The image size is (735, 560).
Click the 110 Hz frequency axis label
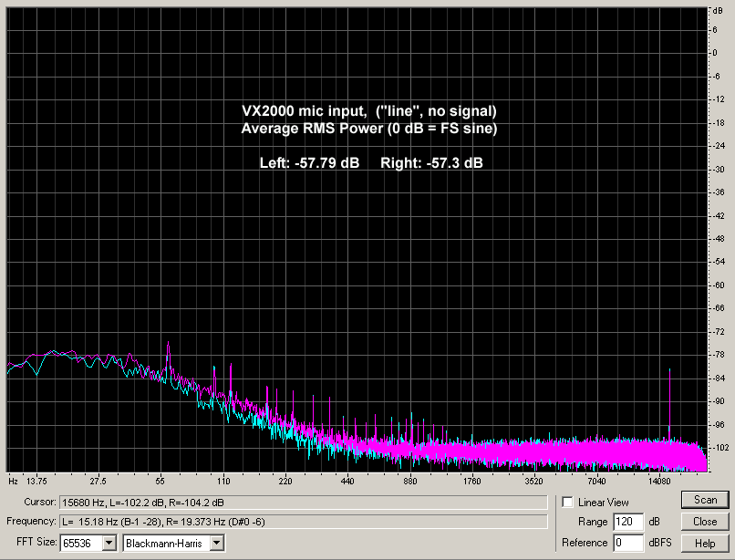[x=223, y=482]
